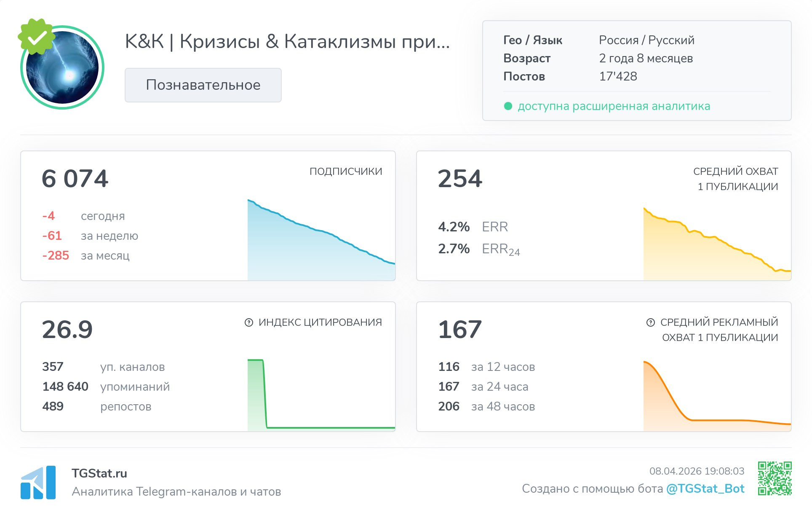
Task: Click the TGStat.ru site name text
Action: click(x=99, y=473)
